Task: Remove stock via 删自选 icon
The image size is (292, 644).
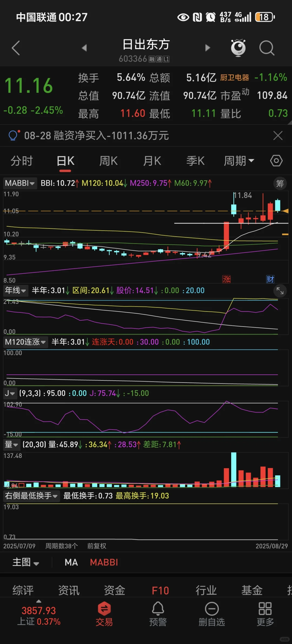Action: 212,614
